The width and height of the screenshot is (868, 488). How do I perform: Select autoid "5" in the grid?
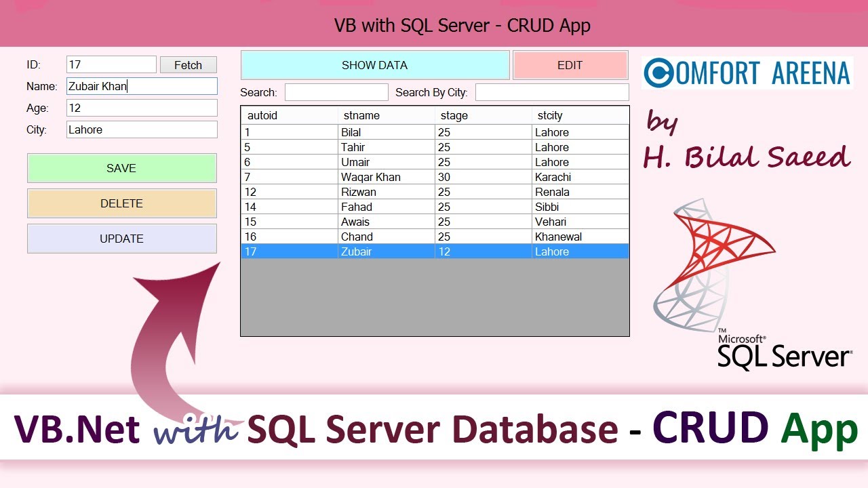[290, 147]
